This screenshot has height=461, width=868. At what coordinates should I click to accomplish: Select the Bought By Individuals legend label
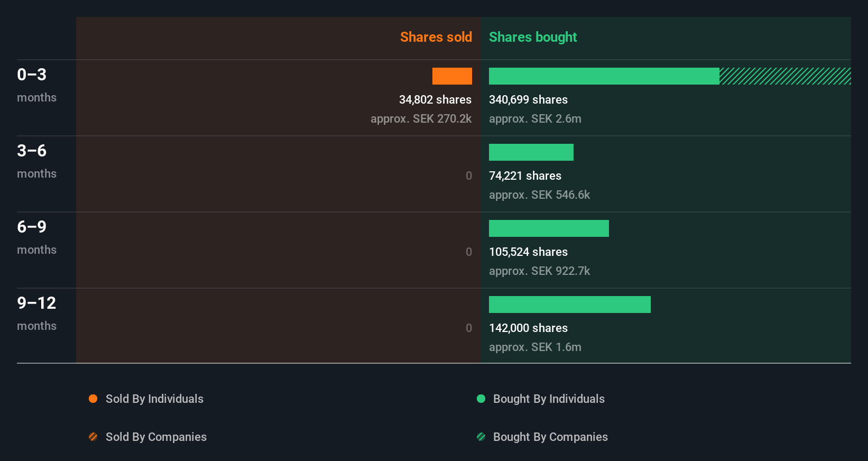coord(549,399)
